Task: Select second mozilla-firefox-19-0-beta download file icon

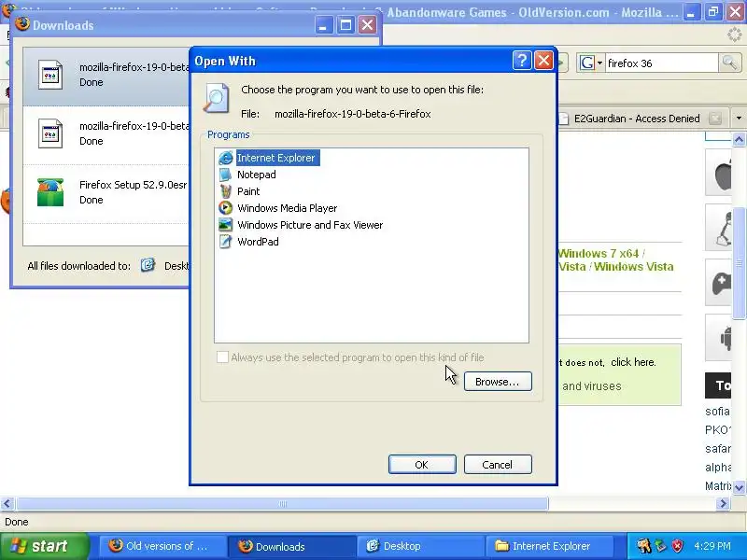Action: tap(50, 133)
